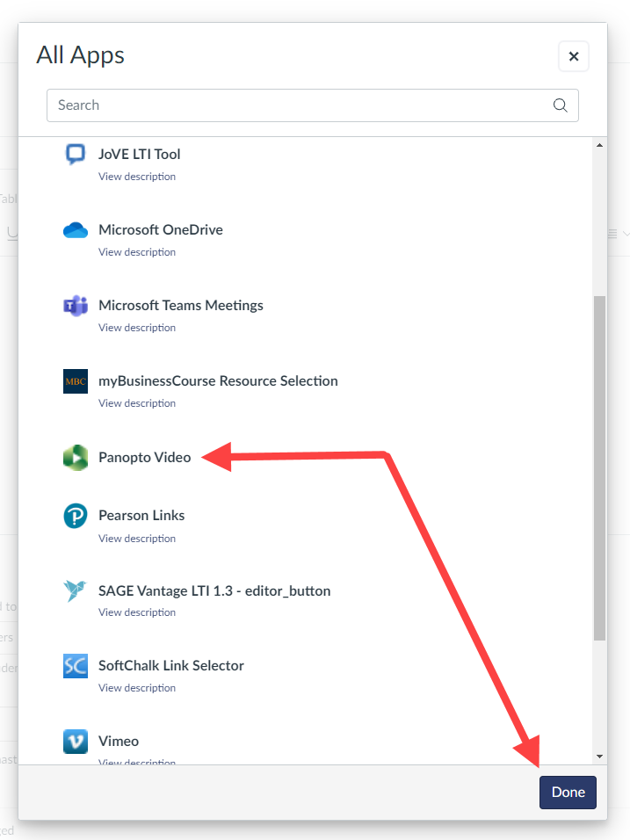630x840 pixels.
Task: Select Microsoft Teams Meetings app
Action: click(181, 306)
